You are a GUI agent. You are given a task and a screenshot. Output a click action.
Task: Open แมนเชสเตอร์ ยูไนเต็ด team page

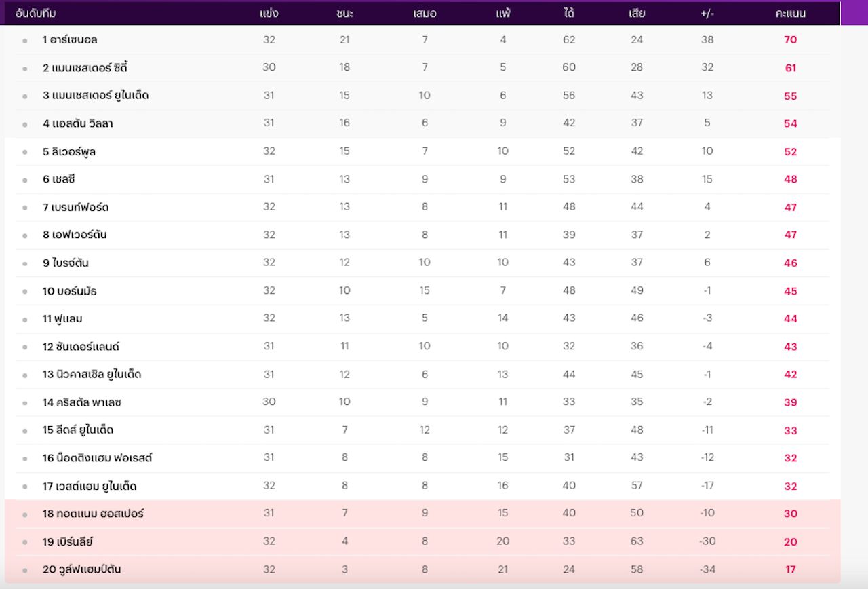click(96, 96)
